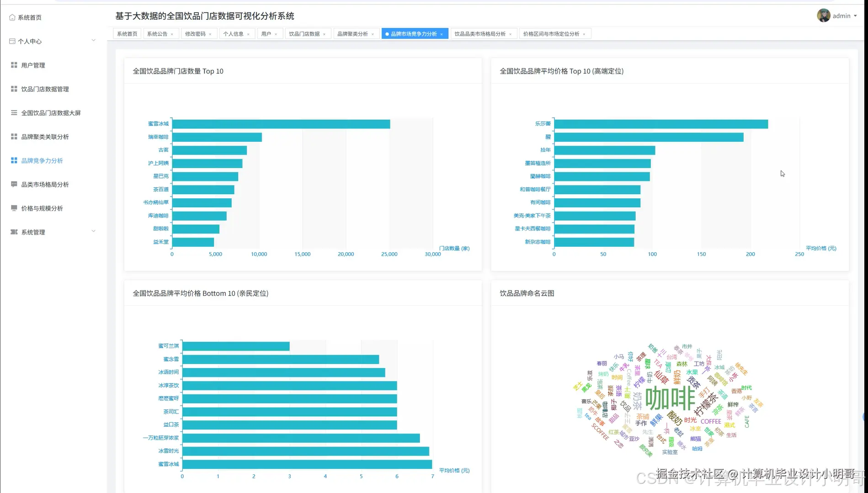The width and height of the screenshot is (868, 493).
Task: Click the 一万粒胚芽浓浆 bar in bottom price chart
Action: point(301,438)
